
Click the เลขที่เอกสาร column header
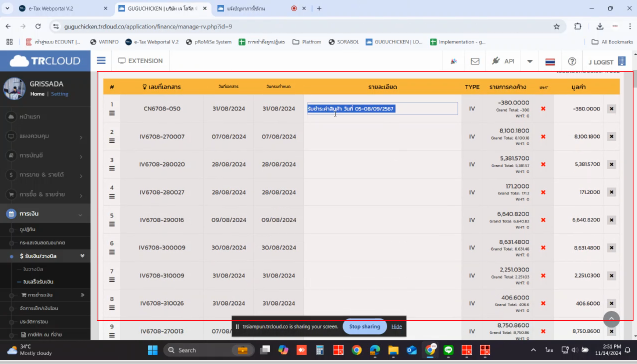162,87
